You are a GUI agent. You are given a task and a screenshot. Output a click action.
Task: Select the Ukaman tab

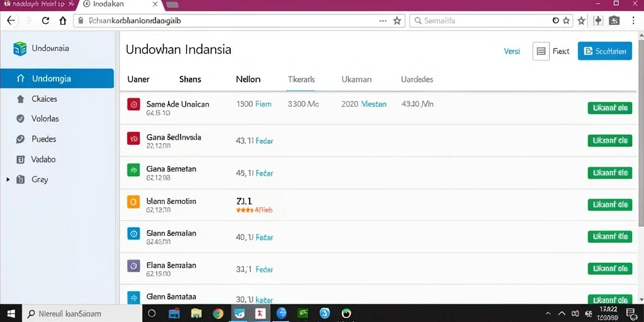[x=357, y=79]
